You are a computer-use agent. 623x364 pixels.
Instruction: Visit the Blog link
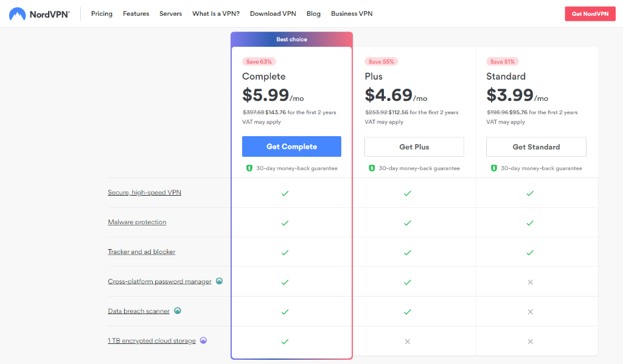point(313,13)
